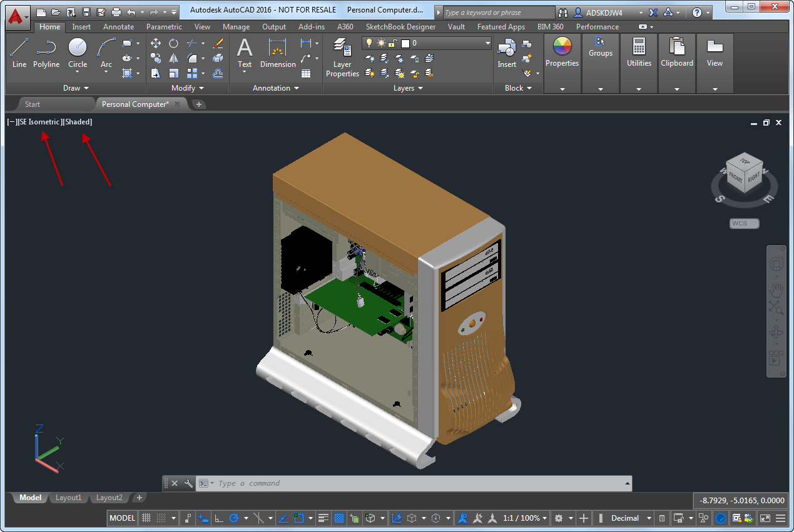The image size is (794, 532).
Task: Toggle ortho mode in status bar
Action: click(x=219, y=518)
